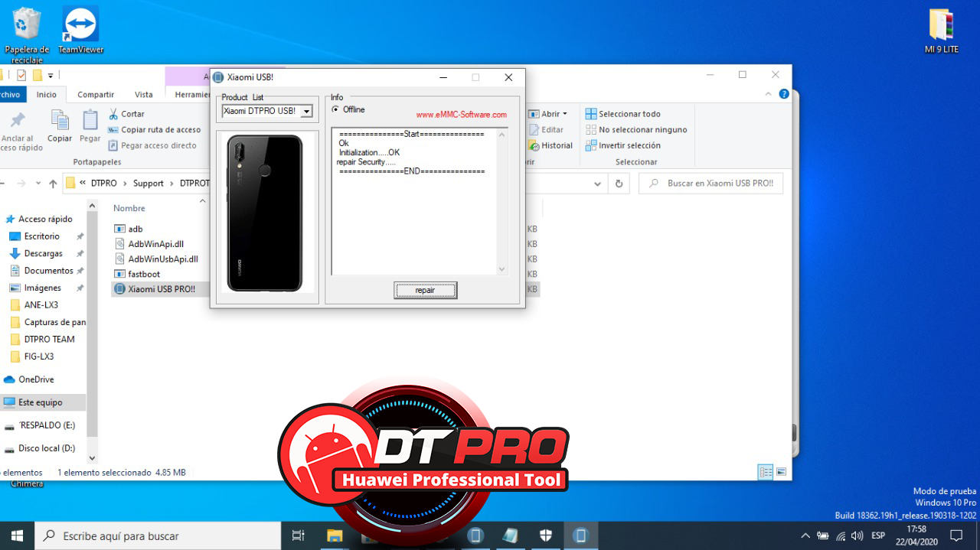Open the address bar history dropdown chevron
Screen dimensions: 980x550
click(x=599, y=184)
